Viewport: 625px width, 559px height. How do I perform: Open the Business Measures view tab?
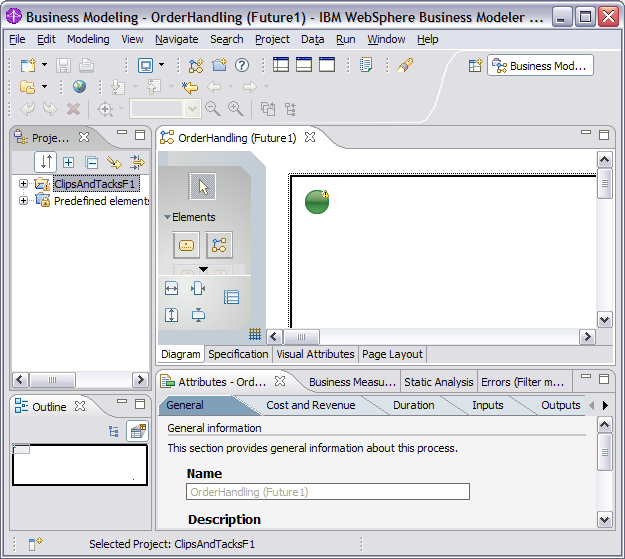pyautogui.click(x=352, y=382)
